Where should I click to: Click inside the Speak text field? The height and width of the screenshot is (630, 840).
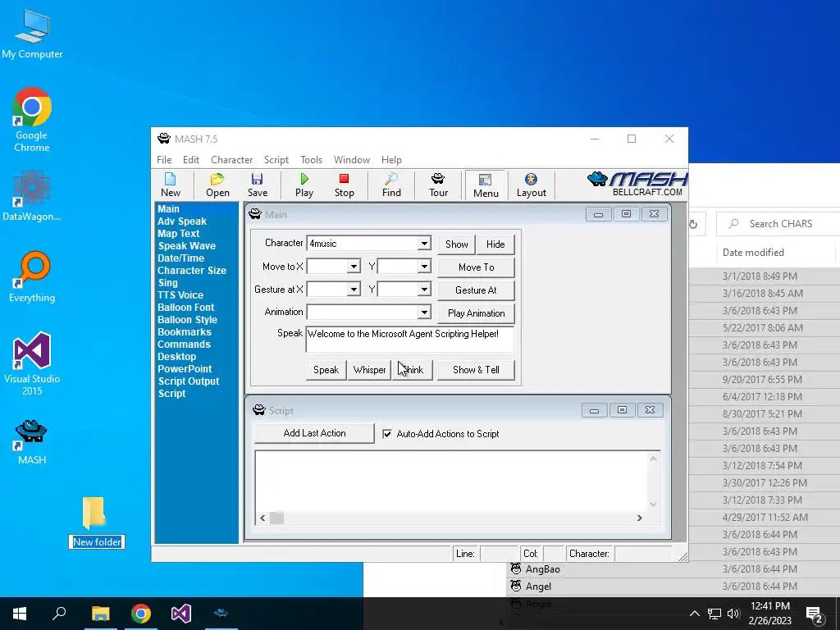click(x=410, y=339)
